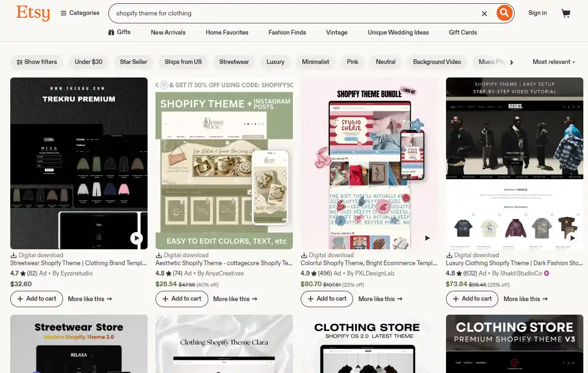
Task: Open Fashion Finds navigation link
Action: point(287,32)
